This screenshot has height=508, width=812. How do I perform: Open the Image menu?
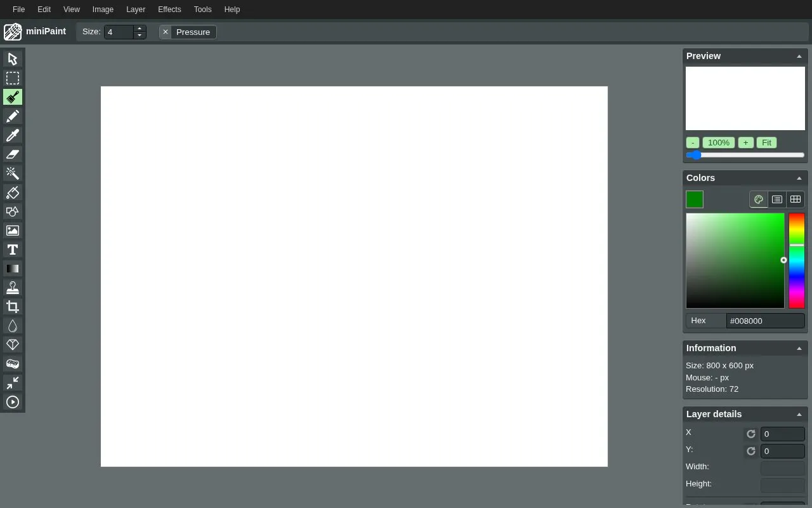click(x=103, y=10)
